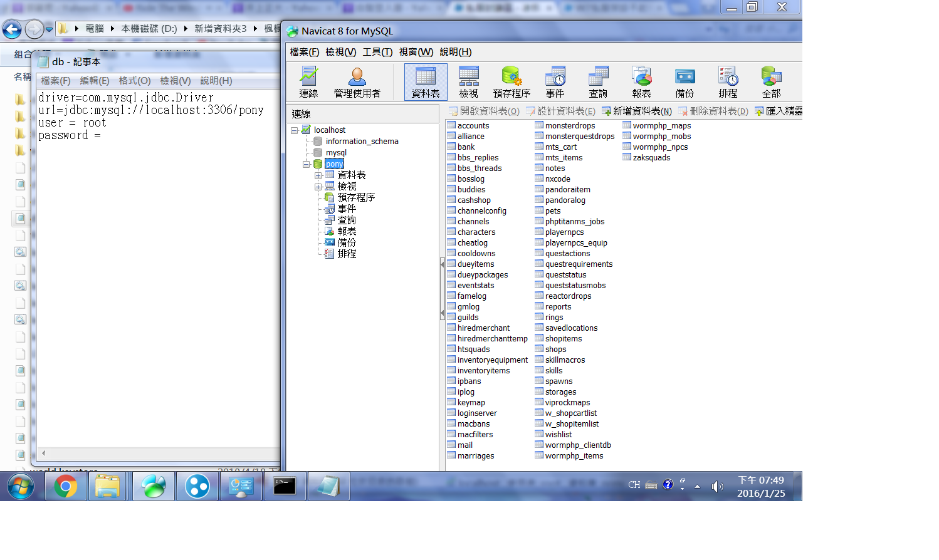Viewport: 939px width, 560px height.
Task: Open Notepad 說明(H) menu
Action: coord(216,81)
